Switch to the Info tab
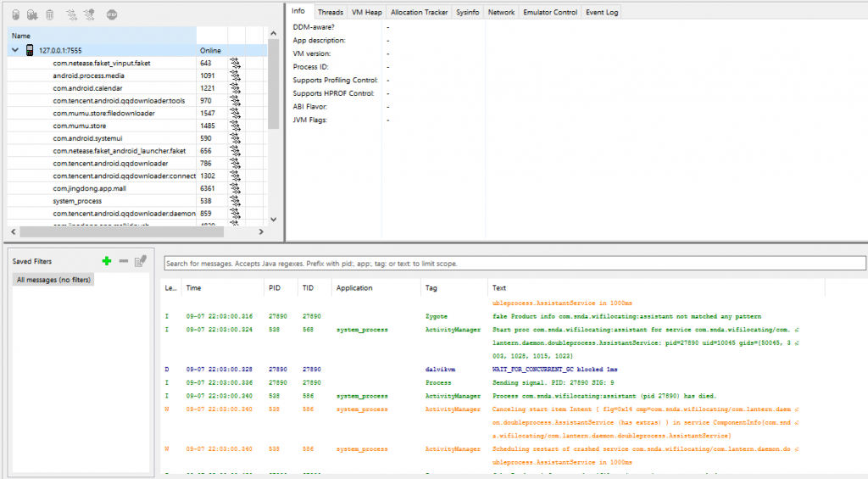The height and width of the screenshot is (479, 868). (298, 11)
